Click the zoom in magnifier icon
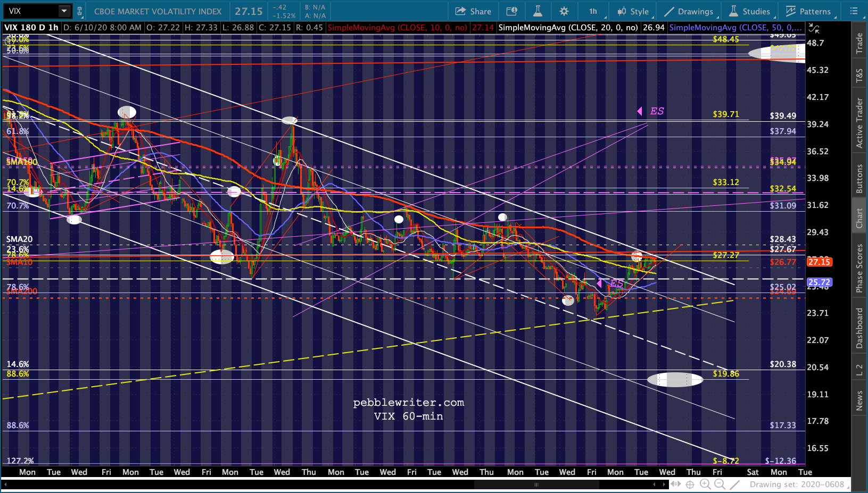Screen dimensions: 868x493 705,484
